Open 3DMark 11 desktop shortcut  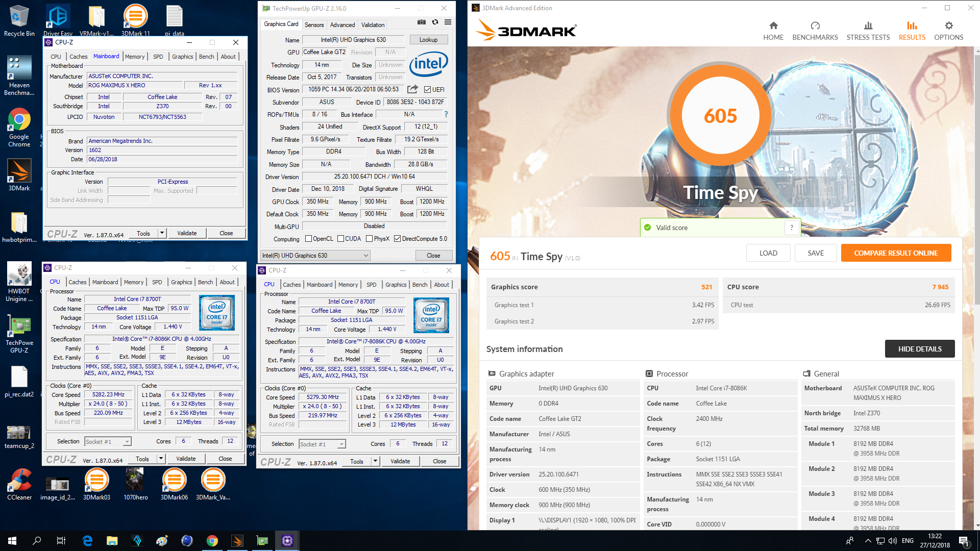coord(136,20)
